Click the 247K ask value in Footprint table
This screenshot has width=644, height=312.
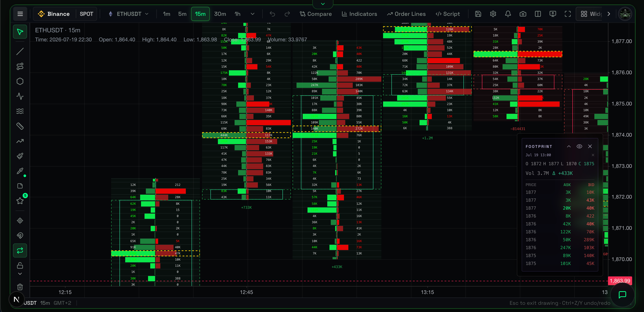pyautogui.click(x=566, y=247)
